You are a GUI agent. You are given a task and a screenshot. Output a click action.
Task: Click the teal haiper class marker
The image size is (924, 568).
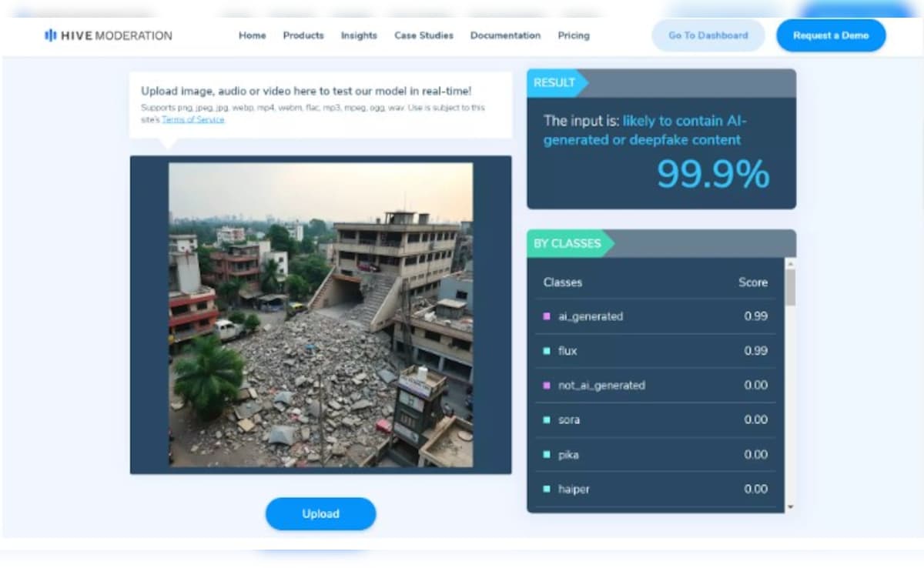point(547,489)
